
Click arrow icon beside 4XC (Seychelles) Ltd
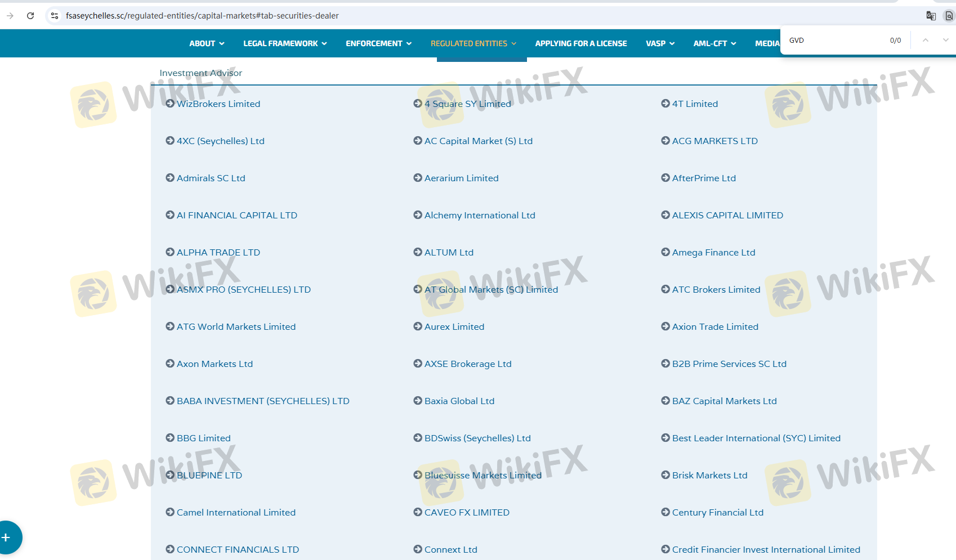[x=170, y=141]
